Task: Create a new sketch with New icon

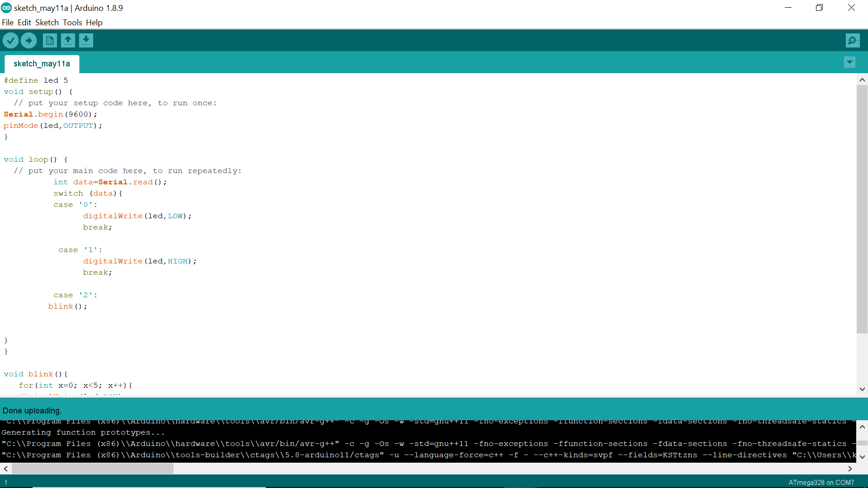Action: 50,41
